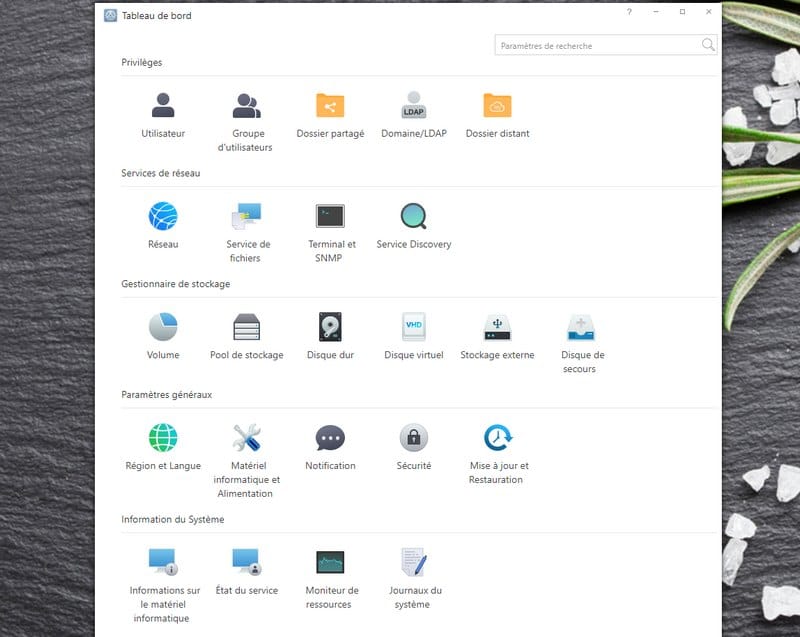Screen dimensions: 800x637
Task: Open the Dossier partagé icon
Action: coord(330,106)
